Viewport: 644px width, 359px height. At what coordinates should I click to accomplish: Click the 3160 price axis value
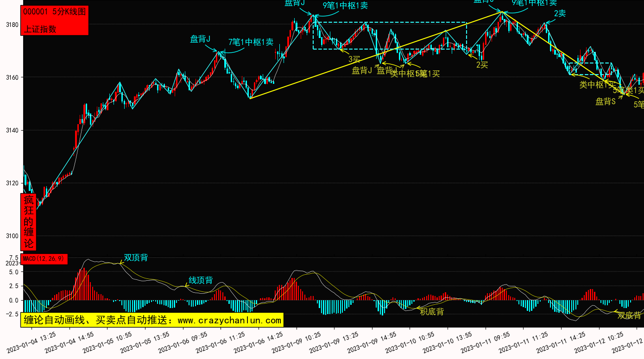(x=13, y=77)
